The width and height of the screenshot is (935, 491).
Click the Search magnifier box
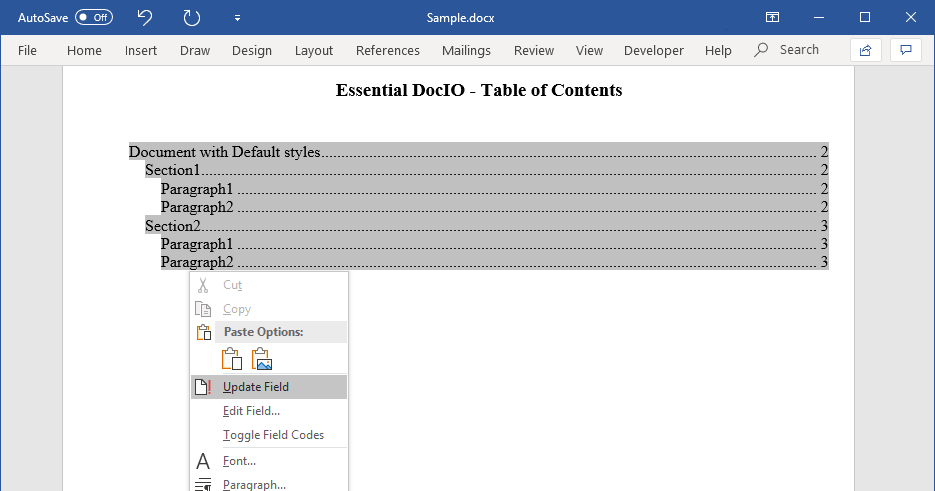point(787,50)
